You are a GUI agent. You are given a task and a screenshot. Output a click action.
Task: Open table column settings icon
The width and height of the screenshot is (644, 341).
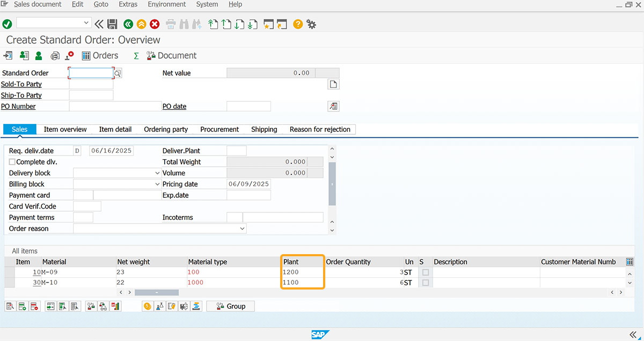click(630, 262)
